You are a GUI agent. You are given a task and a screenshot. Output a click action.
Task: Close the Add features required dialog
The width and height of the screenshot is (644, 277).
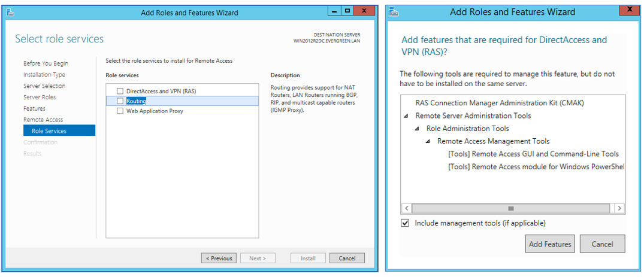(x=628, y=10)
